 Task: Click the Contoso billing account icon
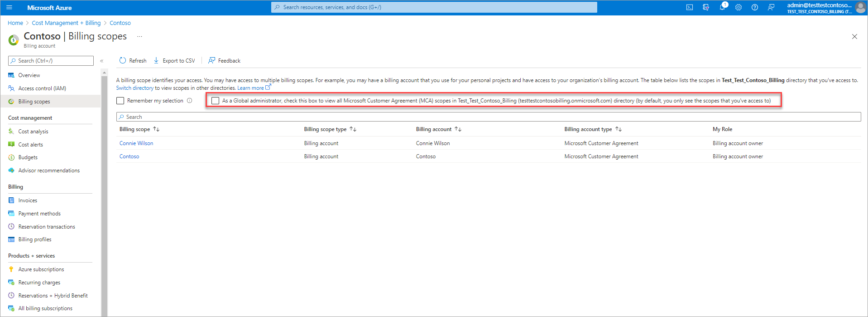14,40
